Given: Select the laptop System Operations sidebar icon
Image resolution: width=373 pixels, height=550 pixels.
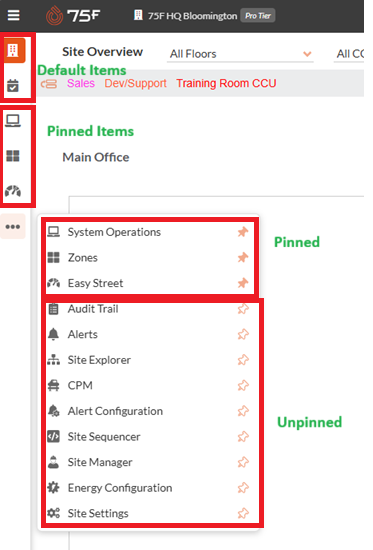Looking at the screenshot, I should click(13, 121).
